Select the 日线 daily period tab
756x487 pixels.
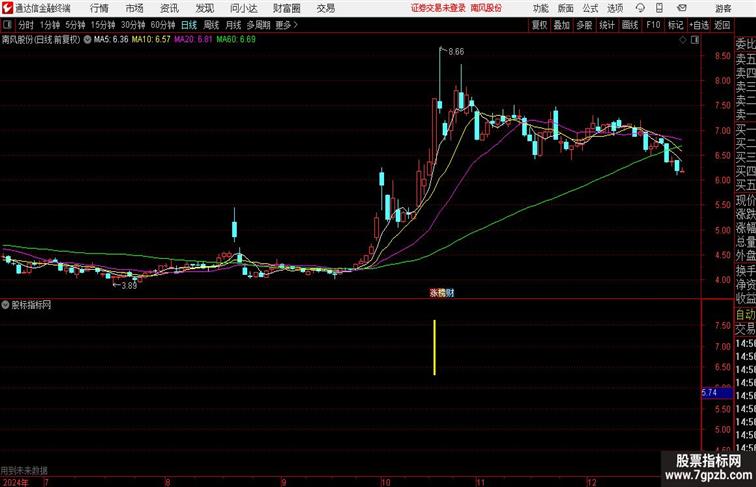[x=189, y=25]
